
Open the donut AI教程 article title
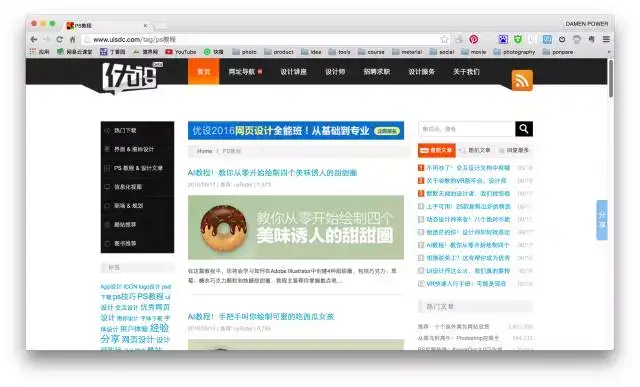[272, 173]
